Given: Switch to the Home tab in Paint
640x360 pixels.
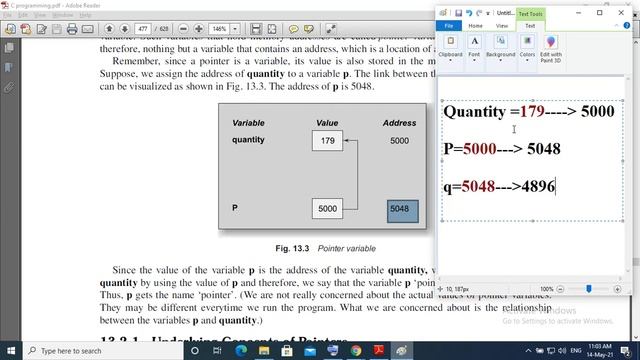Looking at the screenshot, I should point(475,26).
